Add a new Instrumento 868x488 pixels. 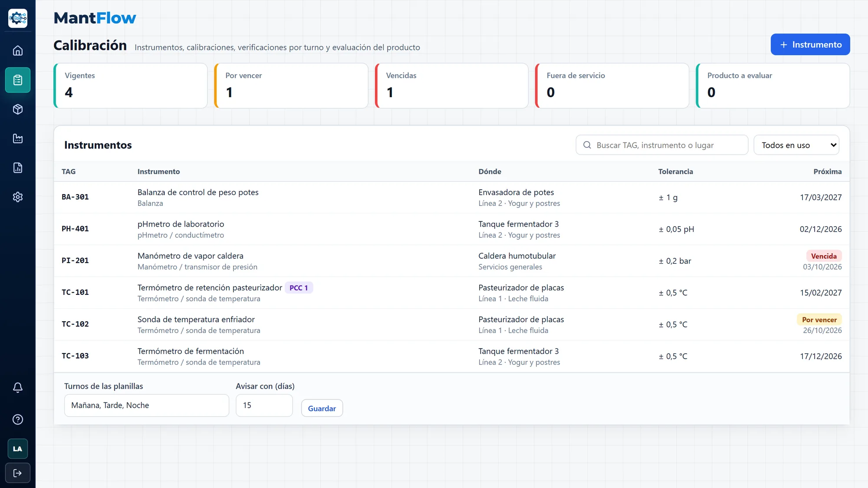click(x=810, y=44)
